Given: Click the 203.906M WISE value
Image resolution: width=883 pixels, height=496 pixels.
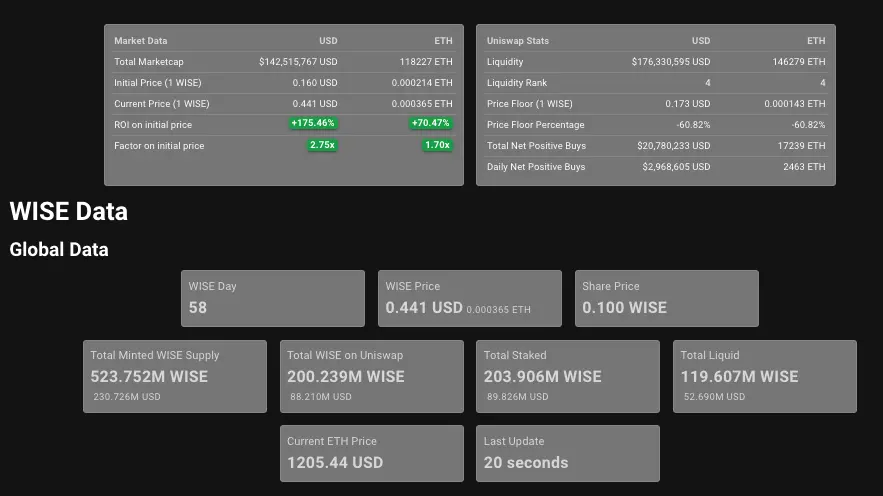Looking at the screenshot, I should click(x=543, y=377).
